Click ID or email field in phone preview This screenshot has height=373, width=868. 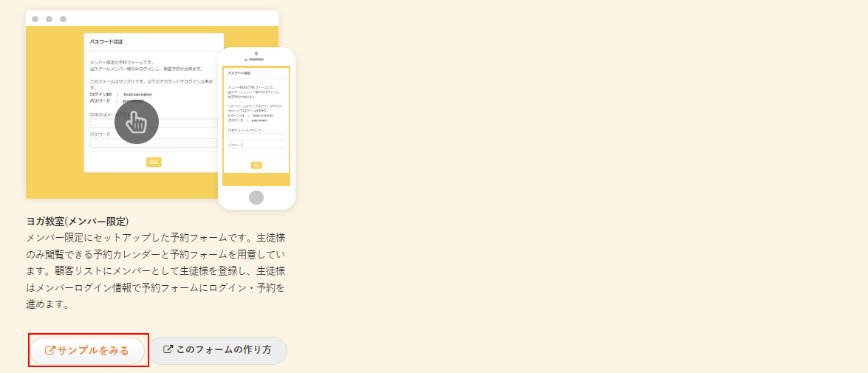pyautogui.click(x=256, y=137)
